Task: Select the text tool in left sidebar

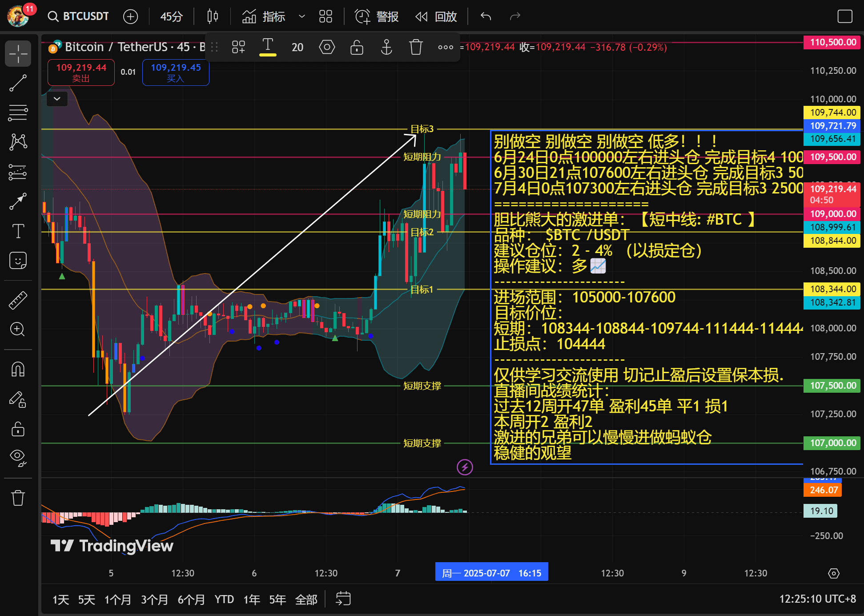Action: click(18, 231)
